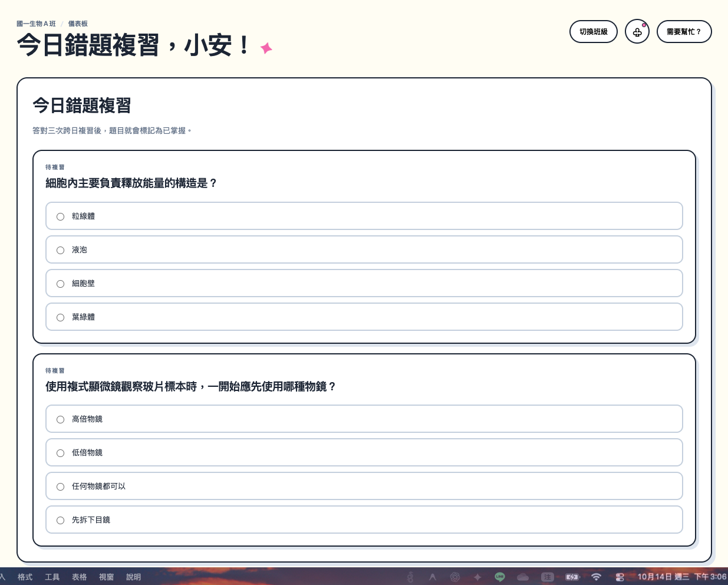Click the A-shaped icon in menu bar
Viewport: 728px width, 585px height.
433,577
